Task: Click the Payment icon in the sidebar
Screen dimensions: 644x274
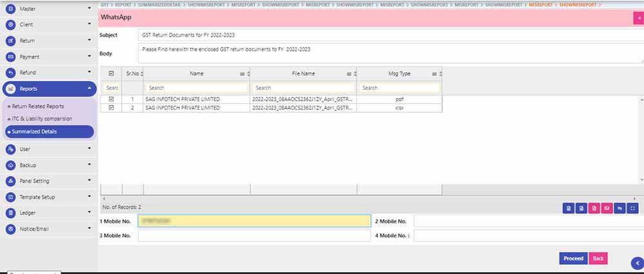Action: [x=10, y=57]
